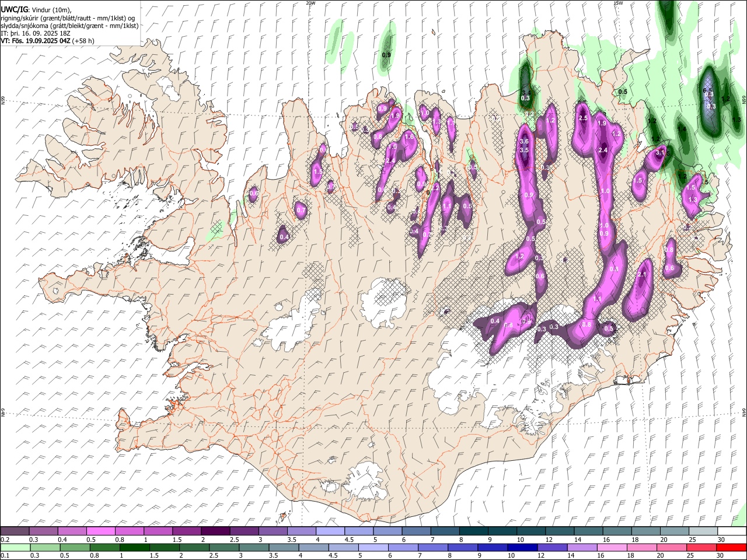Image resolution: width=747 pixels, height=560 pixels.
Task: Click the pale green rain swatch at 0.1
Action: click(x=15, y=548)
